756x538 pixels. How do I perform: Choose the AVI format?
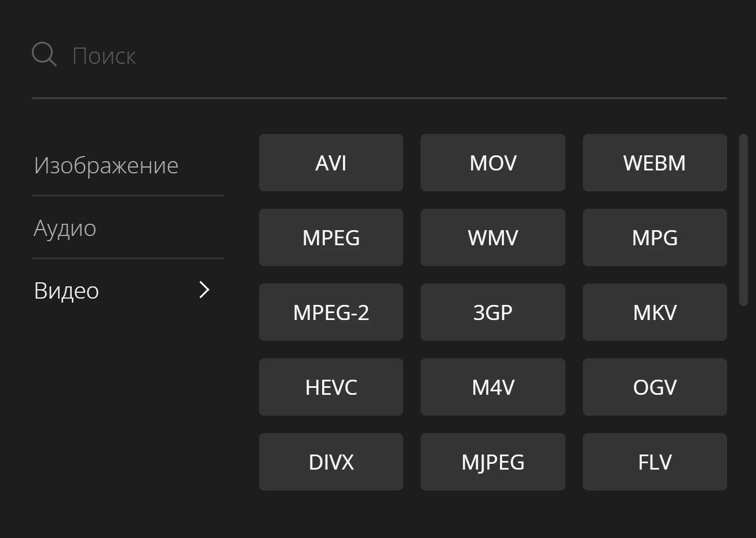[x=331, y=163]
